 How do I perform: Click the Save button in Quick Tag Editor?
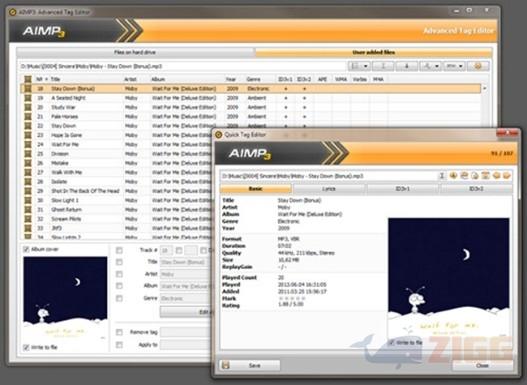tap(250, 365)
